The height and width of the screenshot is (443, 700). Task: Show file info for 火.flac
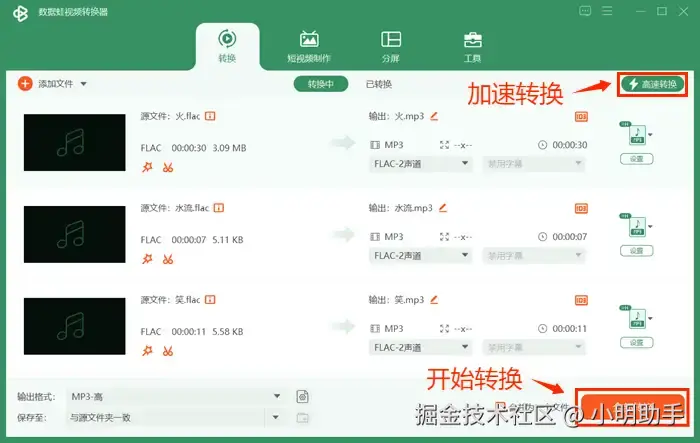pyautogui.click(x=210, y=116)
